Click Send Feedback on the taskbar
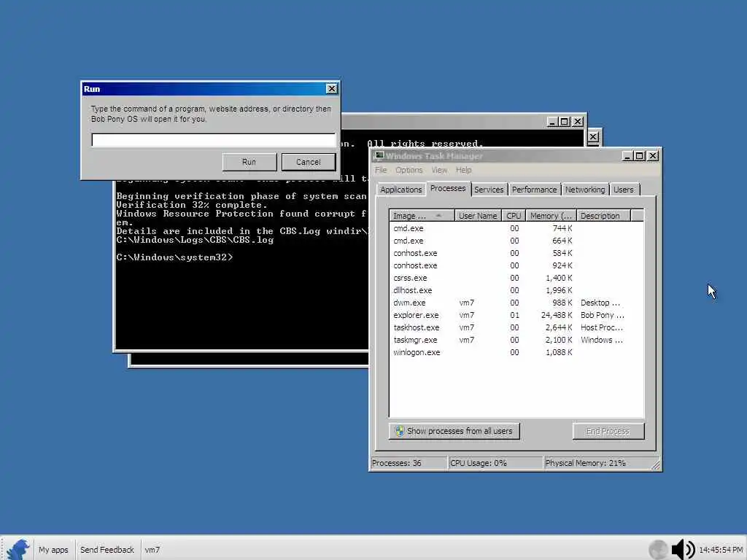The width and height of the screenshot is (747, 560). (107, 550)
